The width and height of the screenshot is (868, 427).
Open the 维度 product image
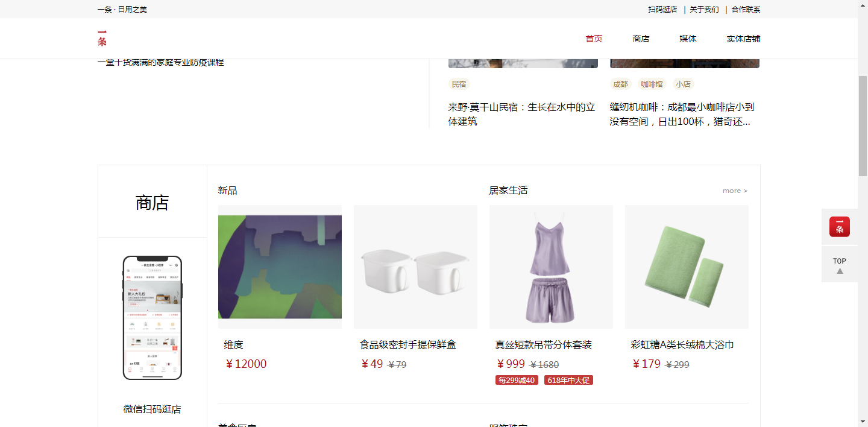coord(280,267)
